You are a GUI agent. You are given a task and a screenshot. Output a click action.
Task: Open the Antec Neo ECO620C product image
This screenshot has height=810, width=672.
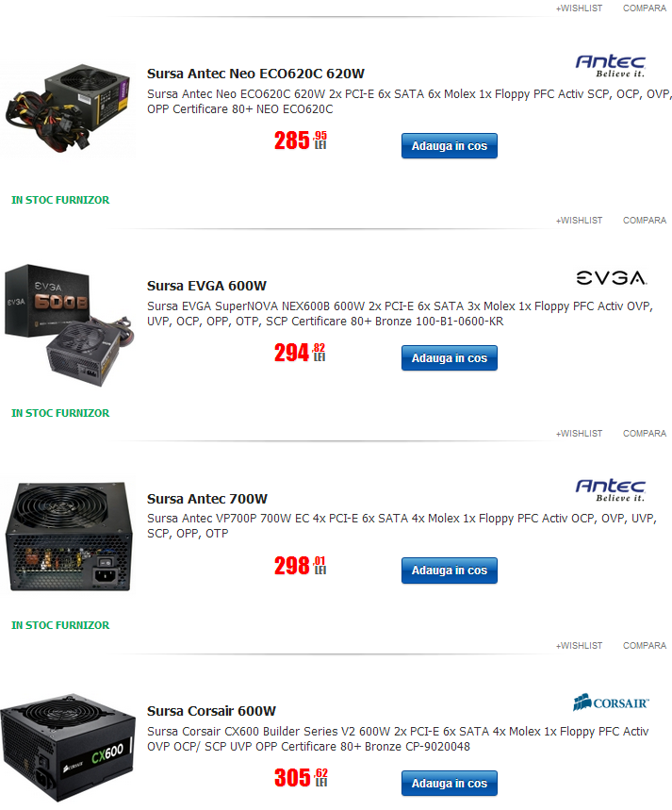pyautogui.click(x=68, y=107)
